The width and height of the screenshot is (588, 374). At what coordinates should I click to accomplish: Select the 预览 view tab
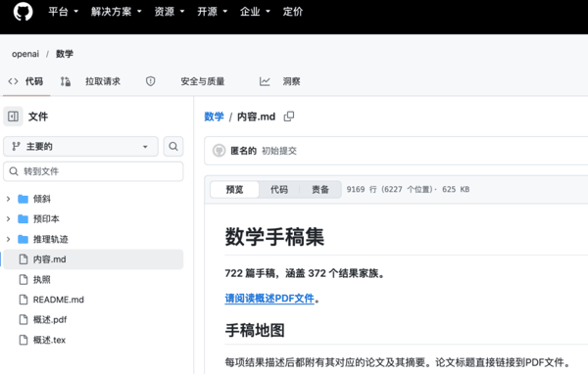click(235, 190)
